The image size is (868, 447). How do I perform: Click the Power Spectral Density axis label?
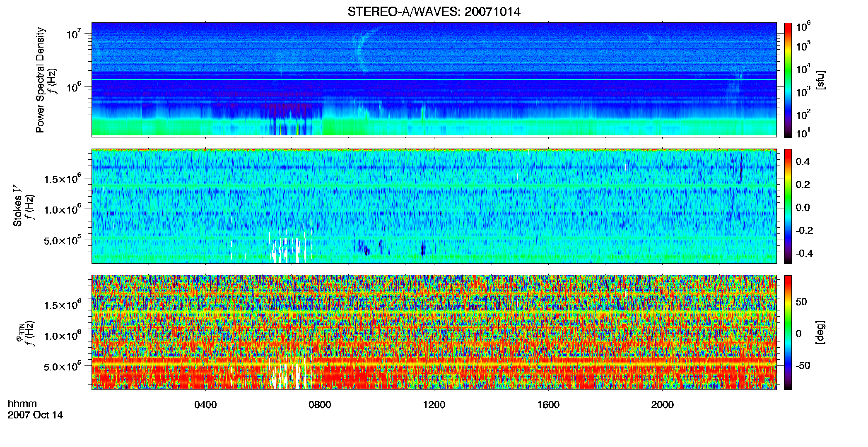tap(40, 80)
